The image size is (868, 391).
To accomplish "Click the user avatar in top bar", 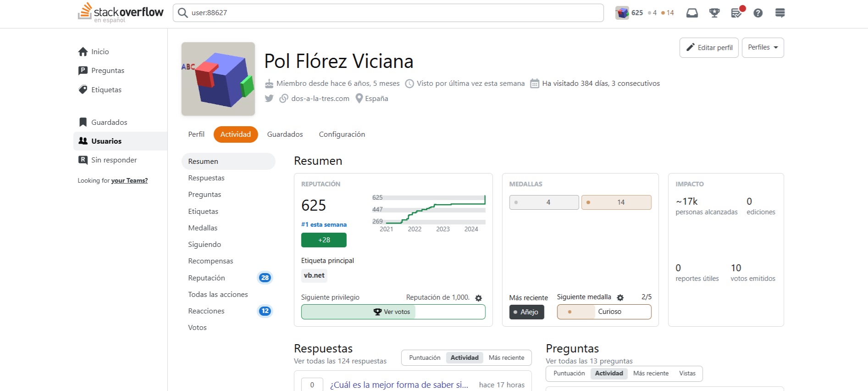I will (622, 13).
